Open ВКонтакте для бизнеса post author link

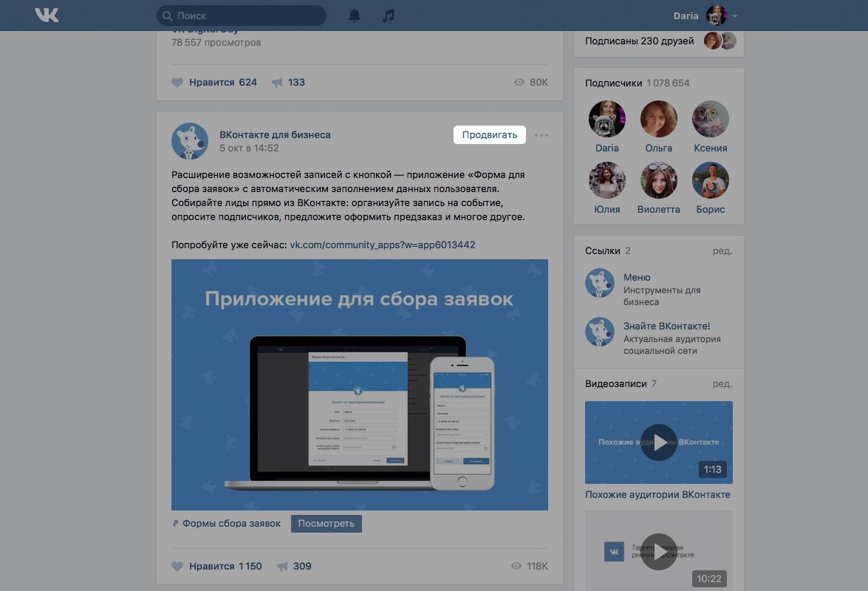click(x=275, y=134)
